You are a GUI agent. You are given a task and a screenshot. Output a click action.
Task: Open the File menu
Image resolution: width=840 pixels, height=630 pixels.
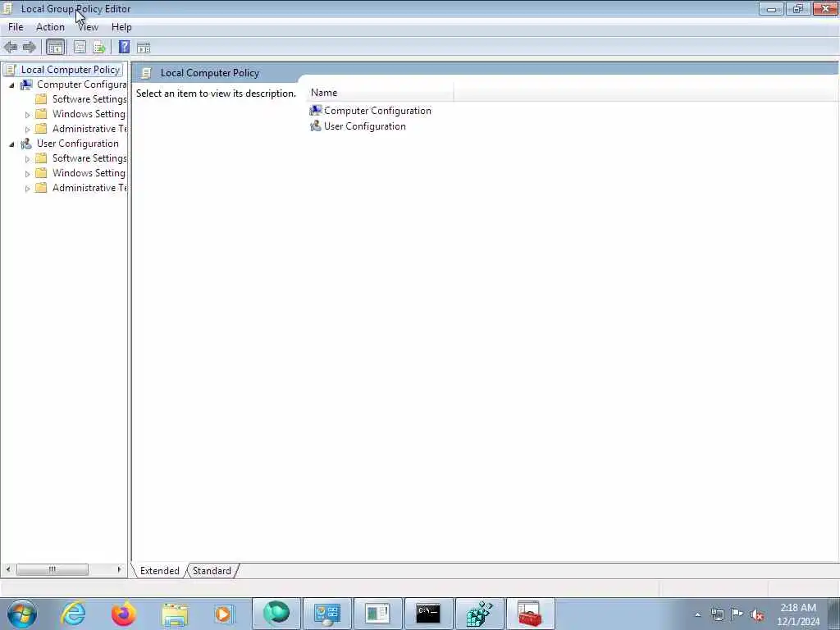tap(16, 27)
